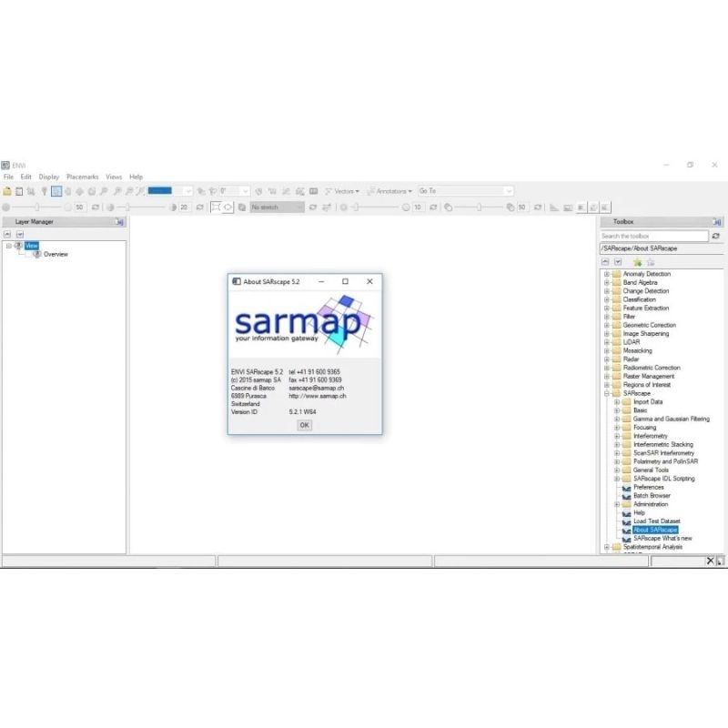Detach the Layer Manager panel
The height and width of the screenshot is (728, 728).
click(x=118, y=221)
